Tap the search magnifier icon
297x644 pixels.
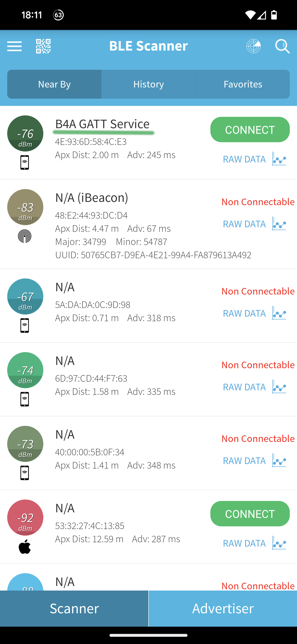pyautogui.click(x=282, y=46)
